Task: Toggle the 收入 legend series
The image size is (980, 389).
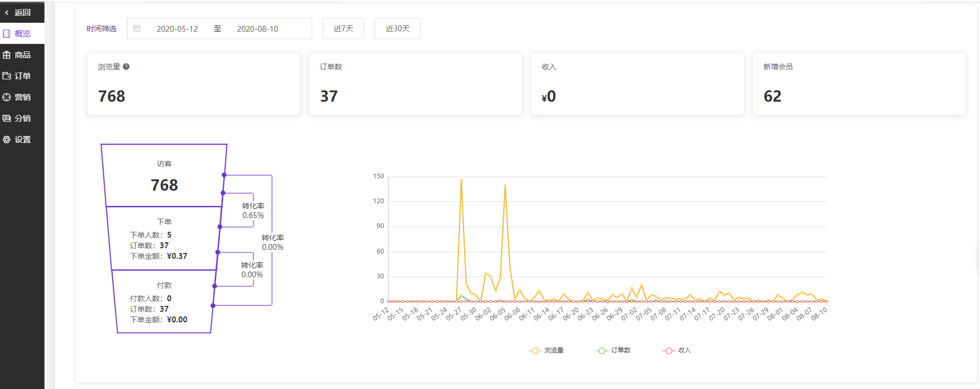Action: (677, 350)
